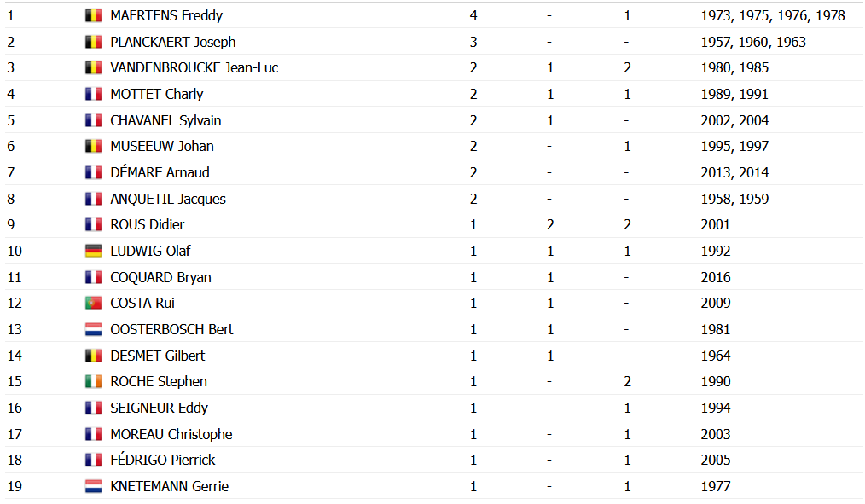Open VANDENBROUCKE Jean-Luc rider link
This screenshot has height=504, width=865.
pyautogui.click(x=194, y=67)
